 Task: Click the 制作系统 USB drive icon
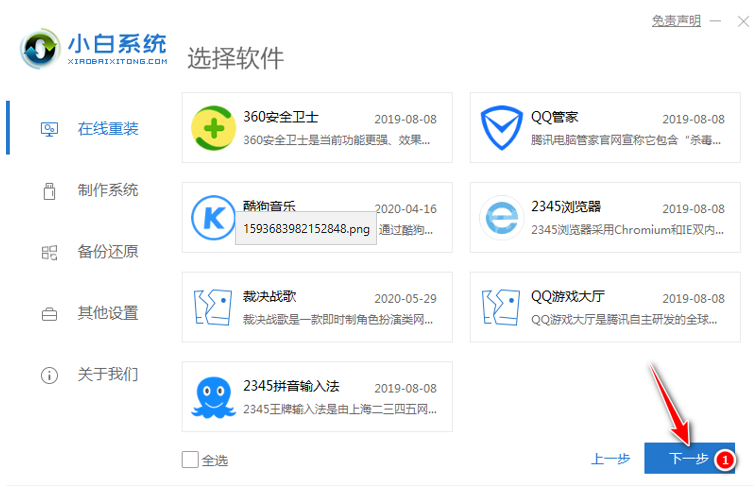49,191
